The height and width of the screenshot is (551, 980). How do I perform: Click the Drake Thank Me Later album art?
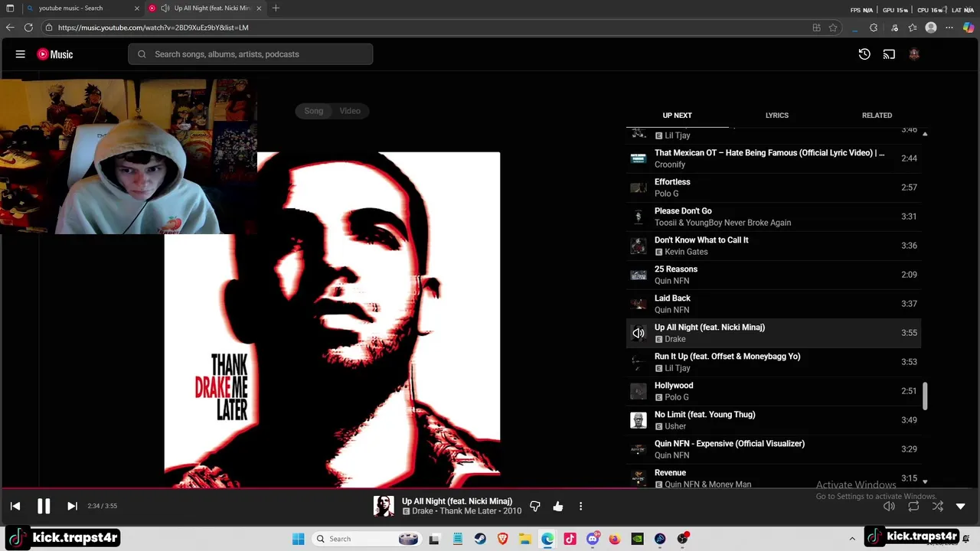click(332, 320)
